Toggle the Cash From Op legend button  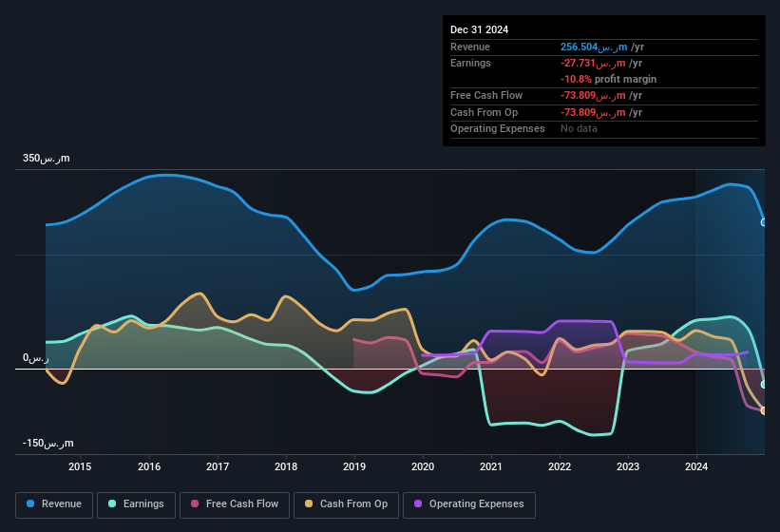point(346,504)
